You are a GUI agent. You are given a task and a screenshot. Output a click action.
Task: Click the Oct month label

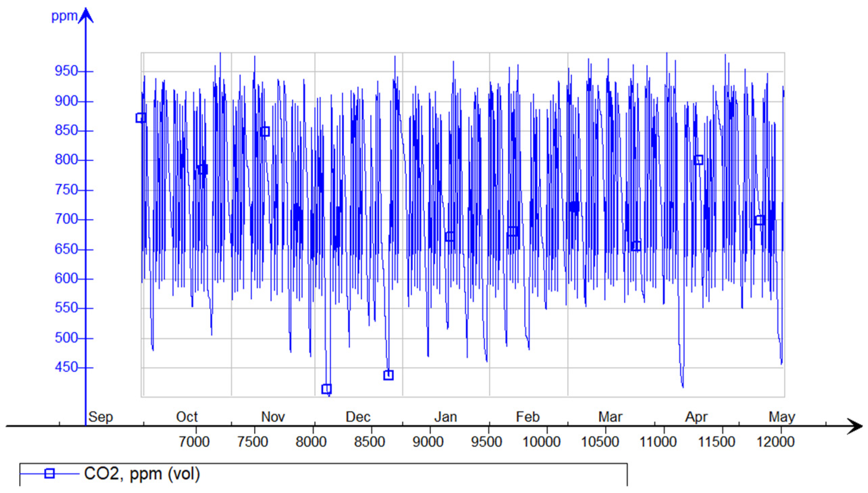coord(187,417)
